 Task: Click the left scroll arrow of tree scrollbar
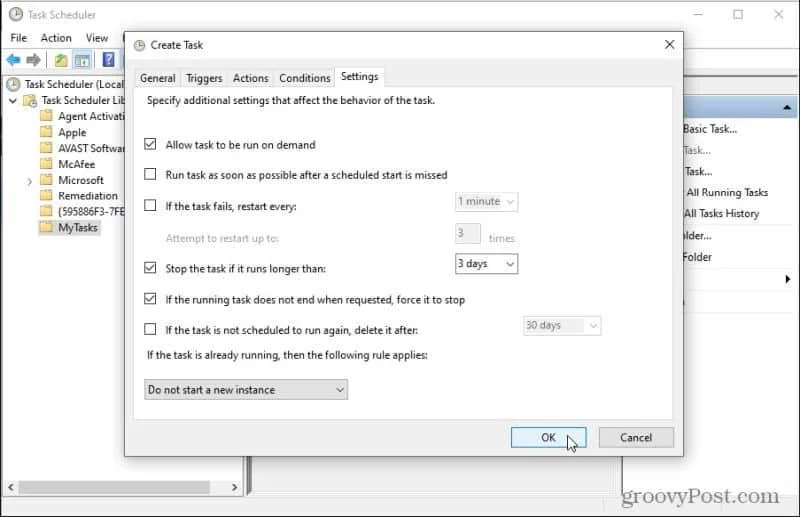(x=11, y=487)
